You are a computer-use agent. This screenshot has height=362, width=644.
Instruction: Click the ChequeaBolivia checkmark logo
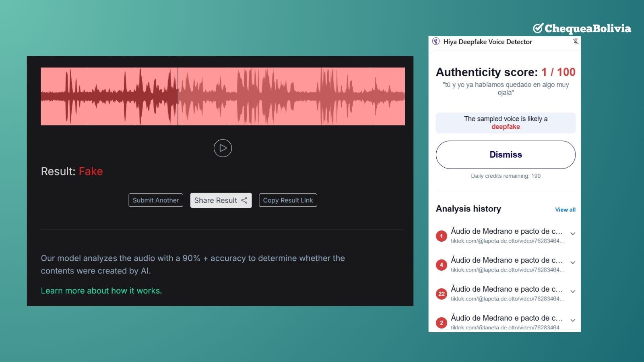[538, 28]
